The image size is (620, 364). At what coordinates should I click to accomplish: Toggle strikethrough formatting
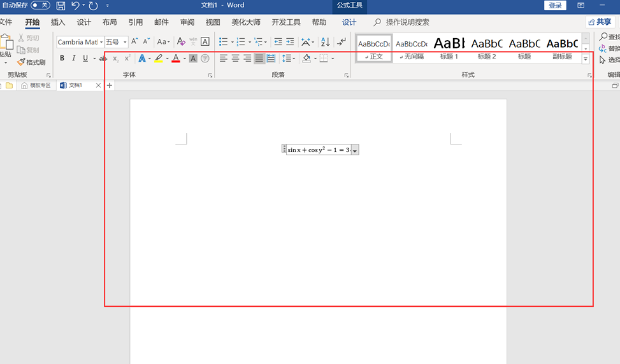[104, 59]
